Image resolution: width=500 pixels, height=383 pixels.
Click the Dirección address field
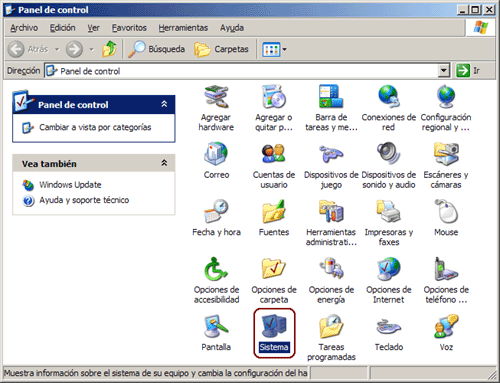pyautogui.click(x=247, y=71)
